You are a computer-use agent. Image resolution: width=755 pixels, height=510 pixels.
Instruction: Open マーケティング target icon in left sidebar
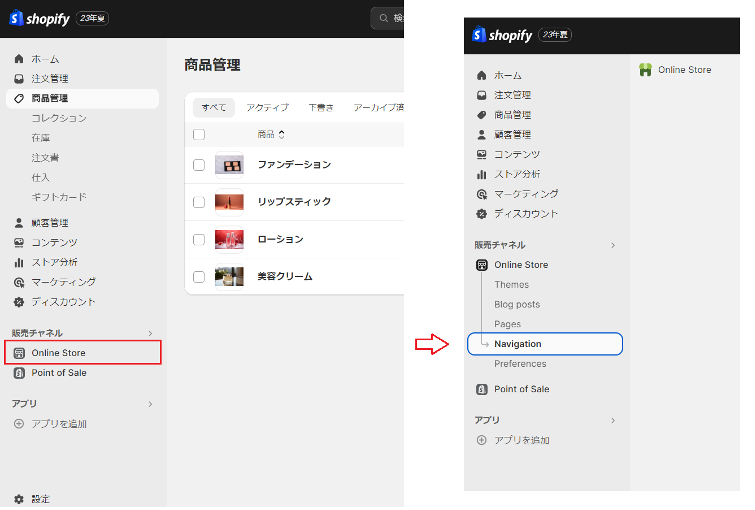[19, 282]
